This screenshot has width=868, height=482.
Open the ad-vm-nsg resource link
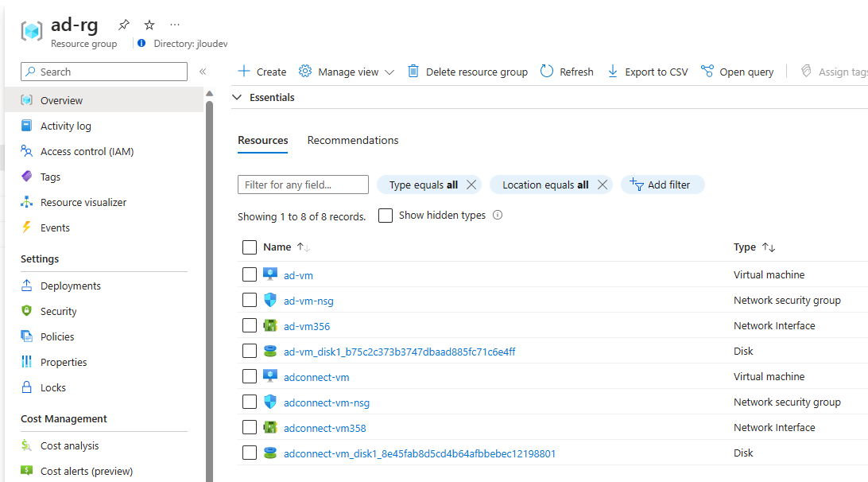click(x=308, y=301)
